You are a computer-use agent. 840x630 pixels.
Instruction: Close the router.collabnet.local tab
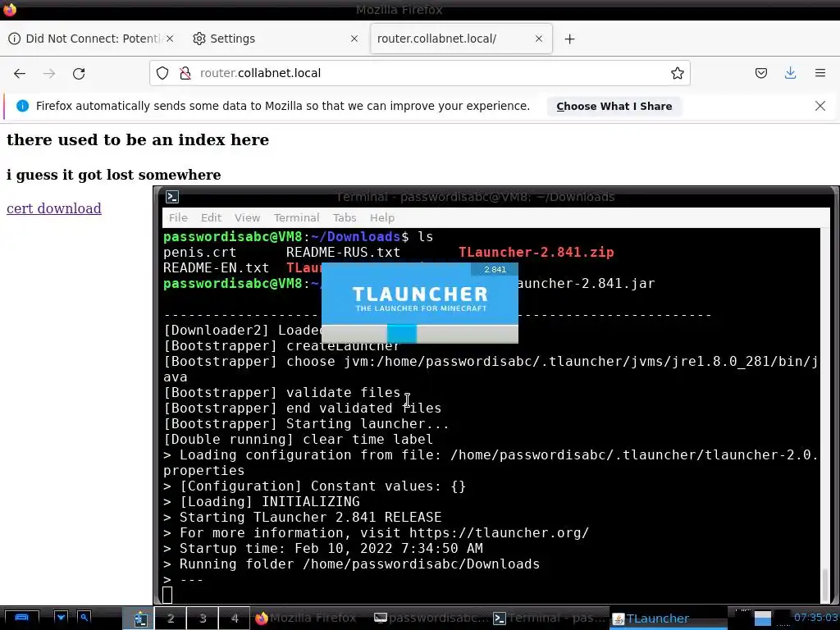pyautogui.click(x=539, y=39)
